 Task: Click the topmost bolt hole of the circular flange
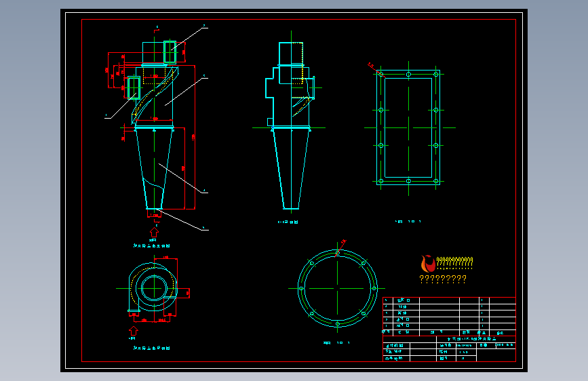(338, 253)
